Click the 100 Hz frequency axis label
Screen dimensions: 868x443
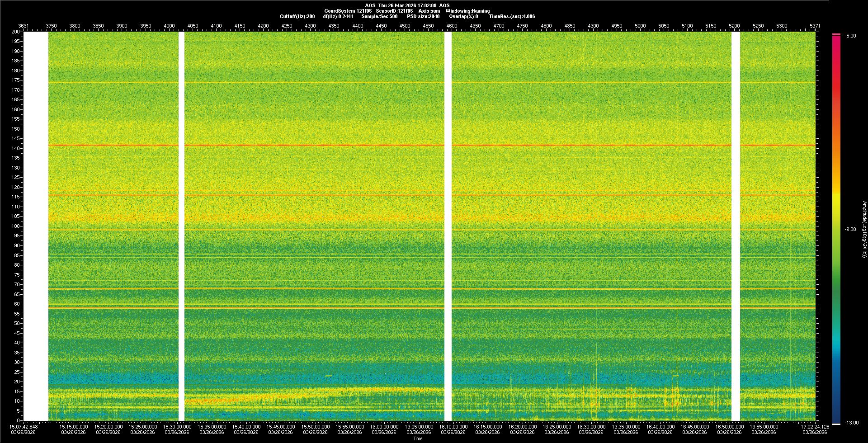point(15,226)
